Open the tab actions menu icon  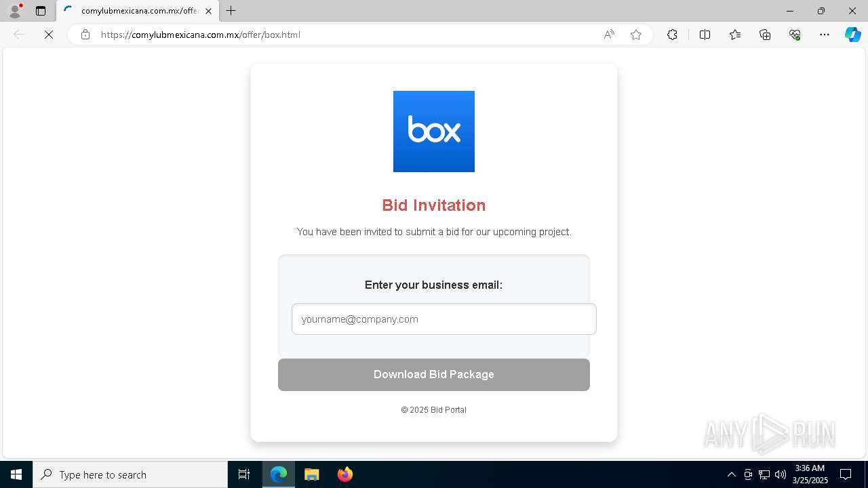tap(41, 11)
